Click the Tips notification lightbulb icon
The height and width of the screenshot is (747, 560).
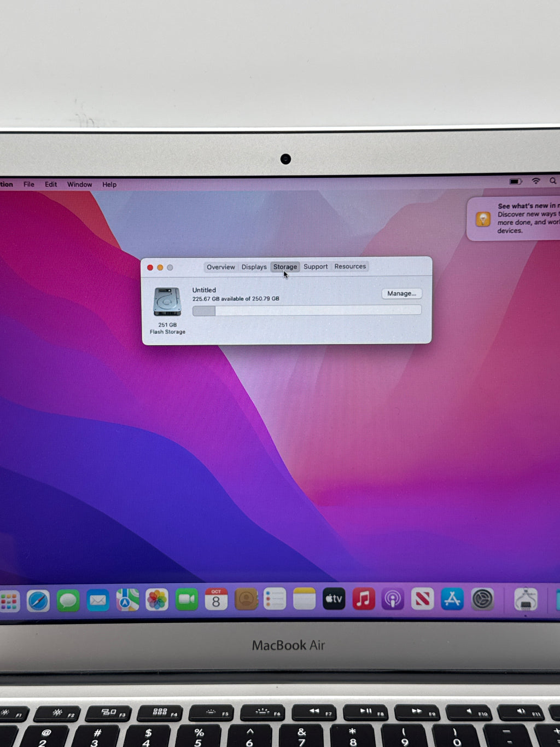click(x=483, y=219)
